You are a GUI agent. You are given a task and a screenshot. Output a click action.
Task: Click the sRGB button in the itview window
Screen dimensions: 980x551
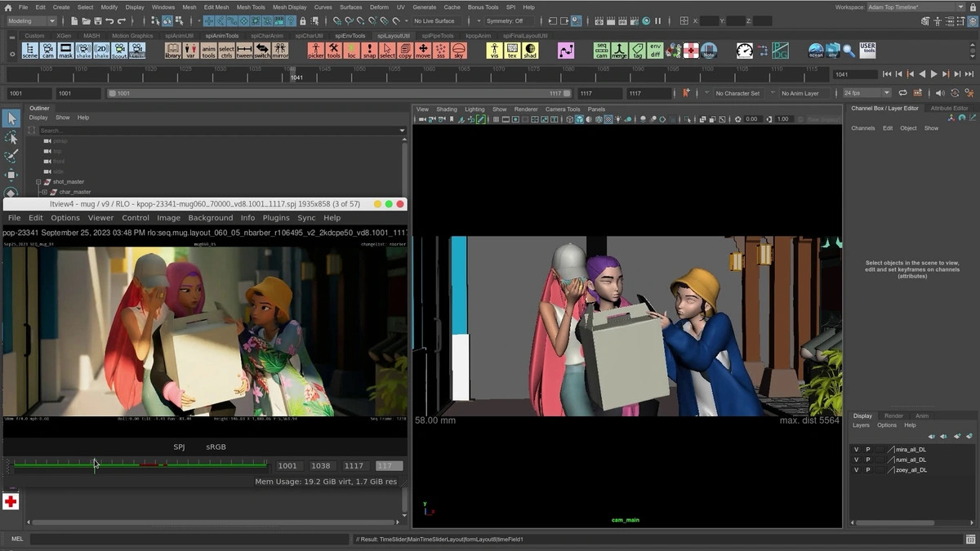pyautogui.click(x=214, y=447)
